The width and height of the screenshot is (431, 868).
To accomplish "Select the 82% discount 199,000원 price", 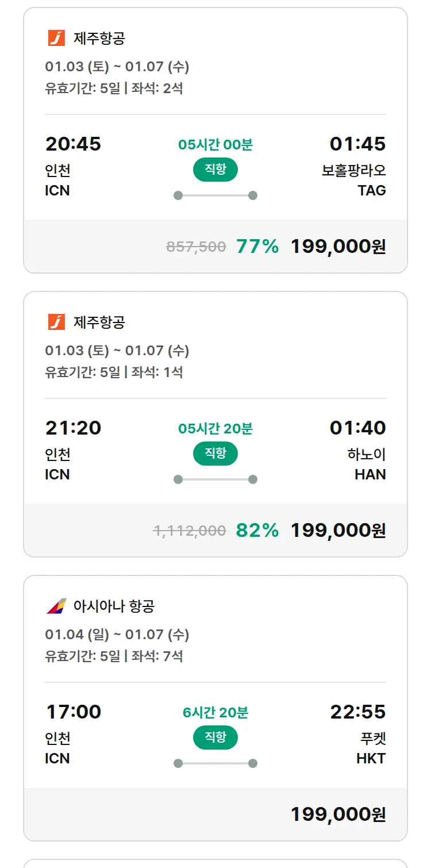I will pos(338,531).
